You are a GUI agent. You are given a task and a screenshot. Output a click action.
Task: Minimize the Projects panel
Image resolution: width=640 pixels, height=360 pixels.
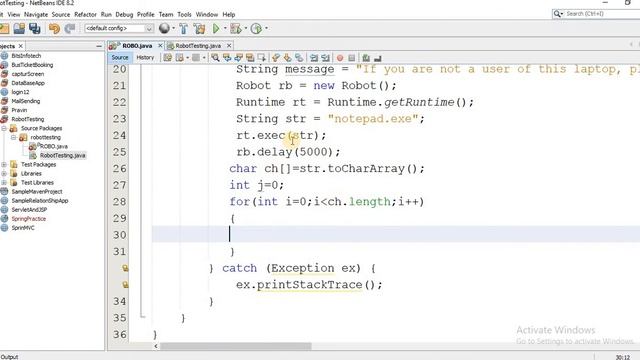coord(99,46)
